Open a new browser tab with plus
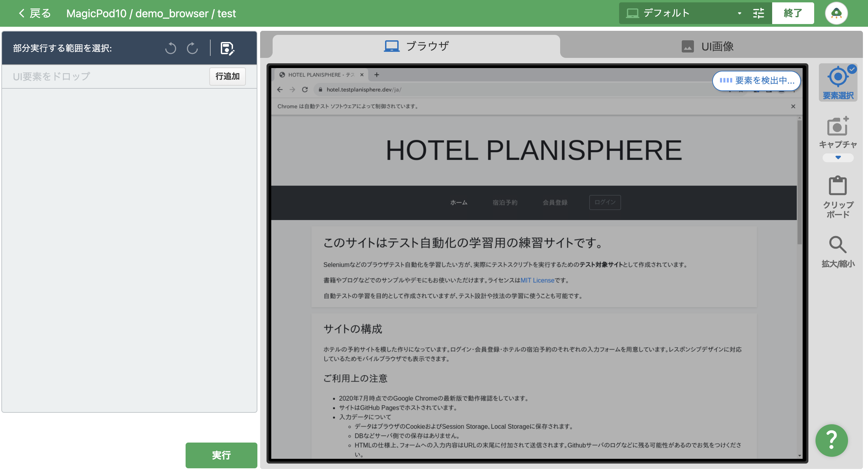 [x=377, y=75]
